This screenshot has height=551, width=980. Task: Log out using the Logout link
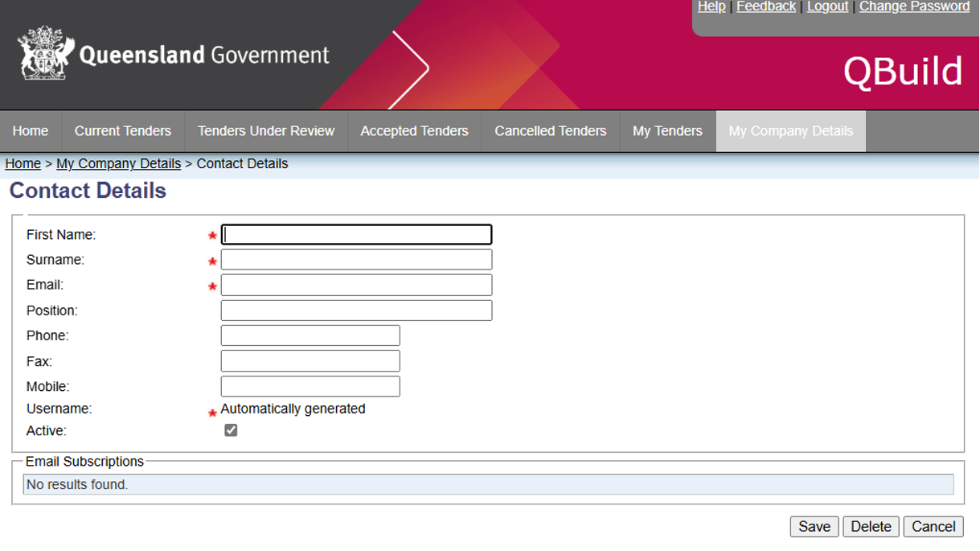[x=827, y=6]
